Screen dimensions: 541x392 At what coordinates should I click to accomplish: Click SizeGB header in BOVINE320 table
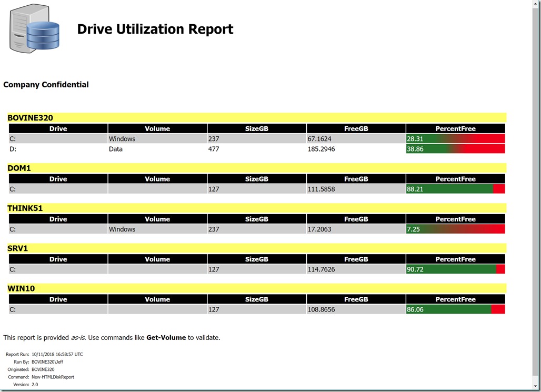coord(257,129)
